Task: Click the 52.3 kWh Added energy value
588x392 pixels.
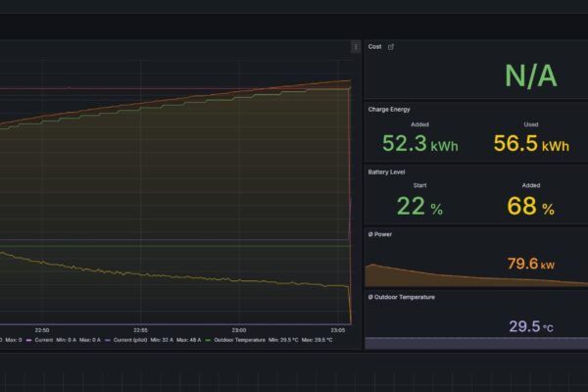Action: click(419, 145)
